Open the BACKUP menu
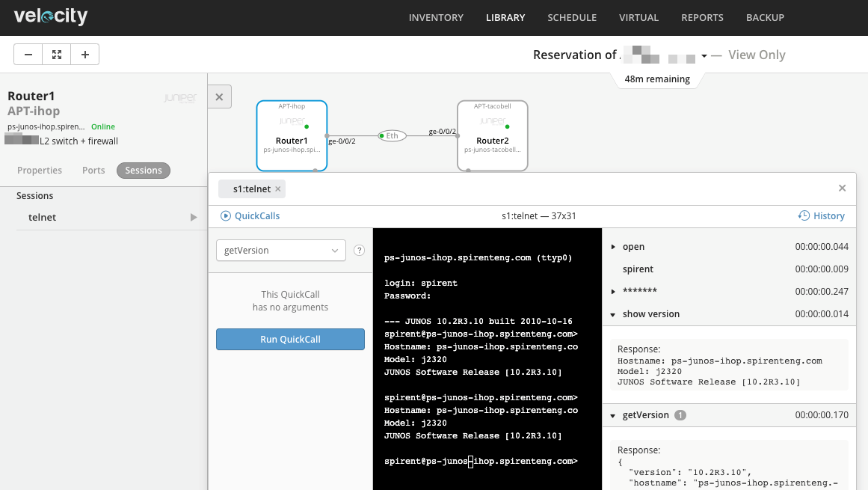Image resolution: width=868 pixels, height=490 pixels. pyautogui.click(x=765, y=18)
